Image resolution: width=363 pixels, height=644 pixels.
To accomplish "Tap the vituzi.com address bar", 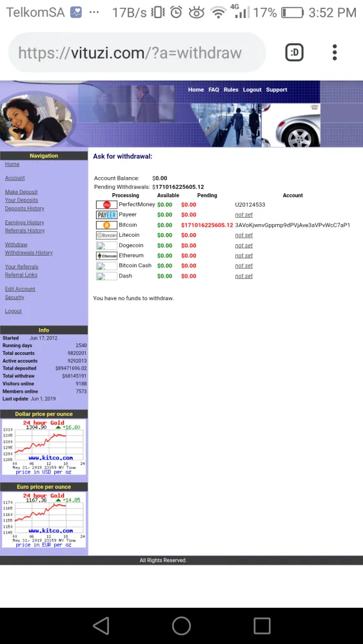I will pos(137,53).
